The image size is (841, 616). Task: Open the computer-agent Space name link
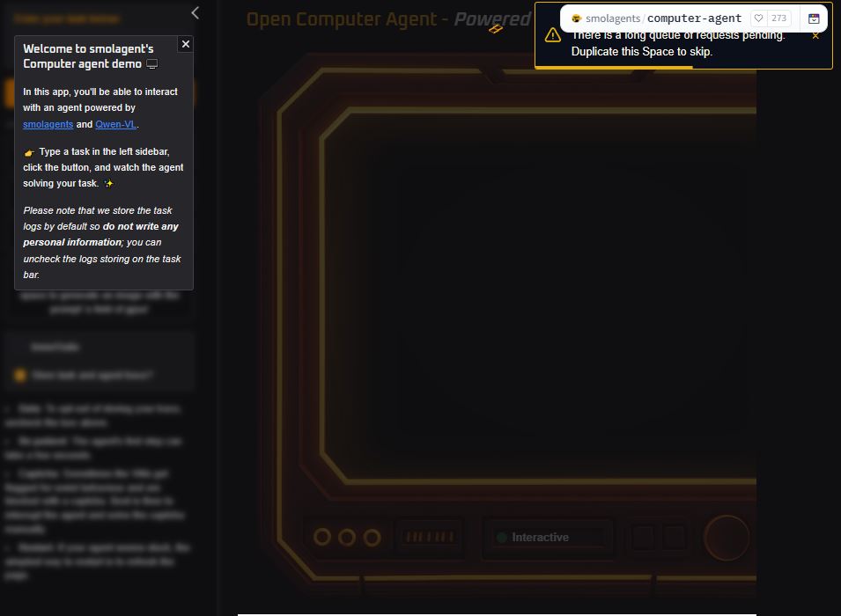pos(694,18)
